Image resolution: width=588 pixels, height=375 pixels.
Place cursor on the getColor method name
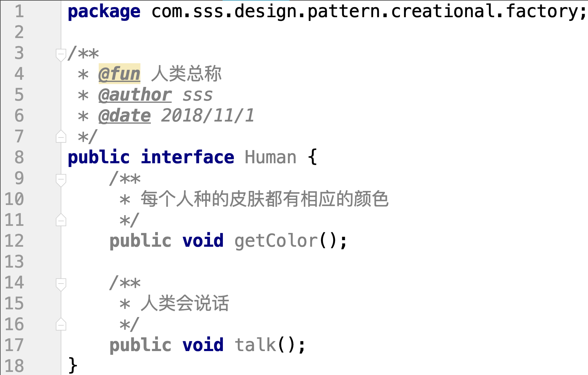coord(276,241)
